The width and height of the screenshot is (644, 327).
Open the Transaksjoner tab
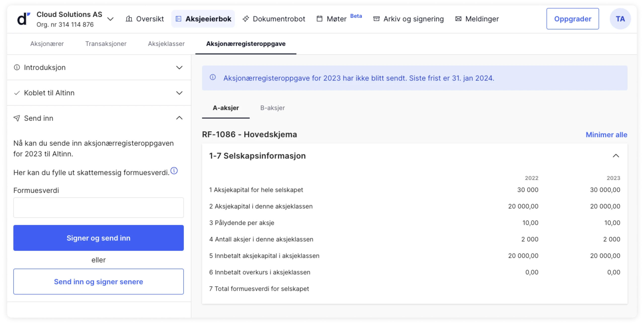(106, 44)
